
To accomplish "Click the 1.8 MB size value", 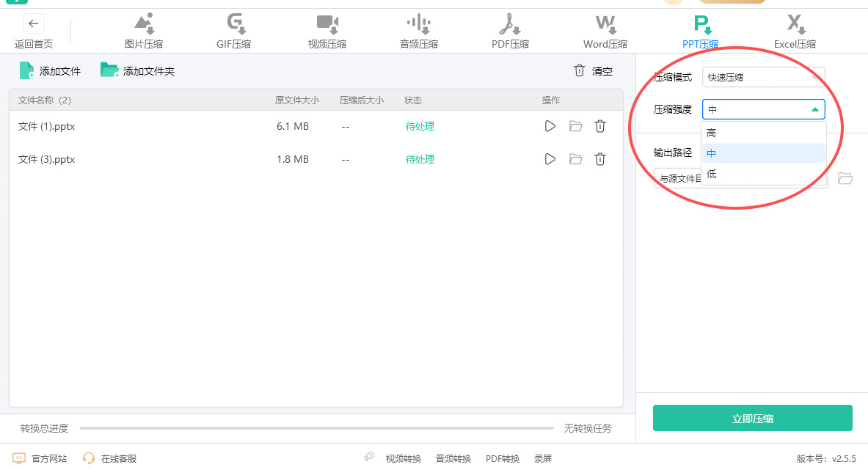I will [x=293, y=159].
